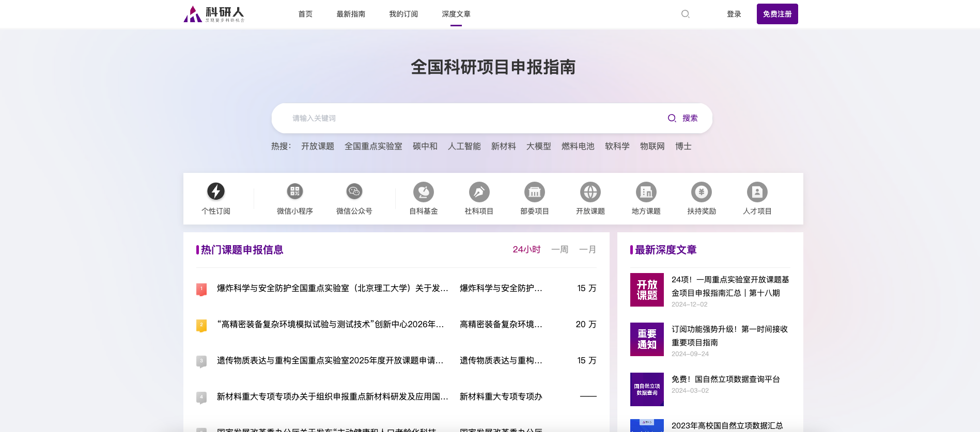Viewport: 980px width, 432px height.
Task: Select the 地方课题 building icon
Action: click(x=646, y=192)
